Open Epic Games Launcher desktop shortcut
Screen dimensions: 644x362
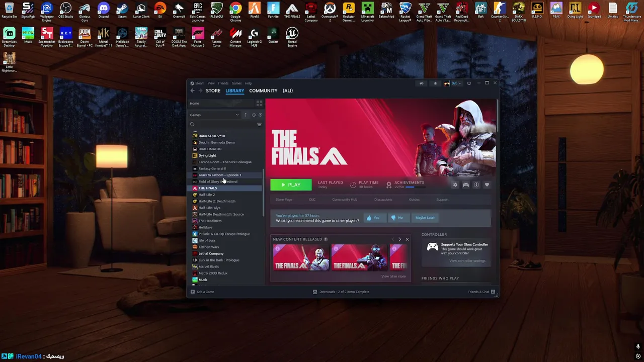198,12
